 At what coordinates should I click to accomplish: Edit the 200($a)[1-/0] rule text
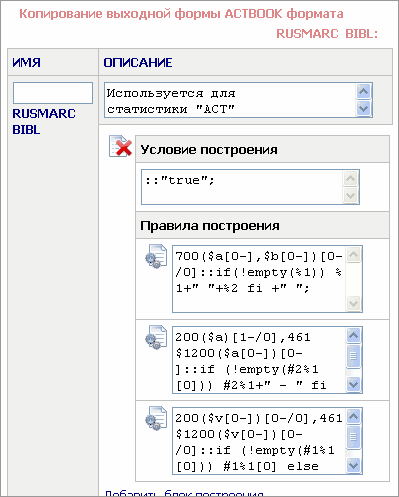(259, 360)
